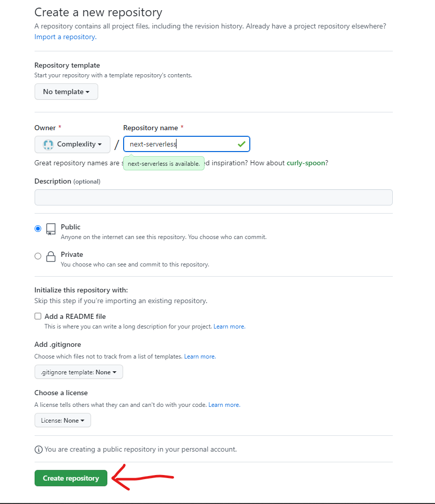Screen dimensions: 435x504
Task: Open Learn more link for README file
Action: [229, 327]
